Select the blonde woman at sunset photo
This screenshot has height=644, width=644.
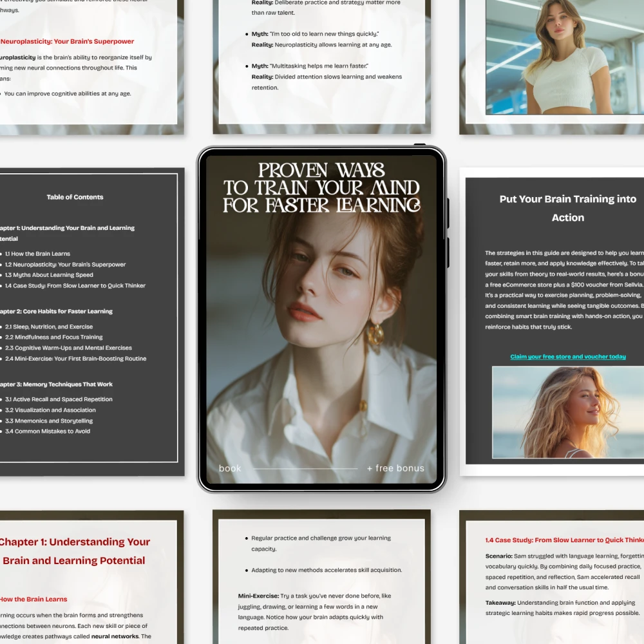567,412
